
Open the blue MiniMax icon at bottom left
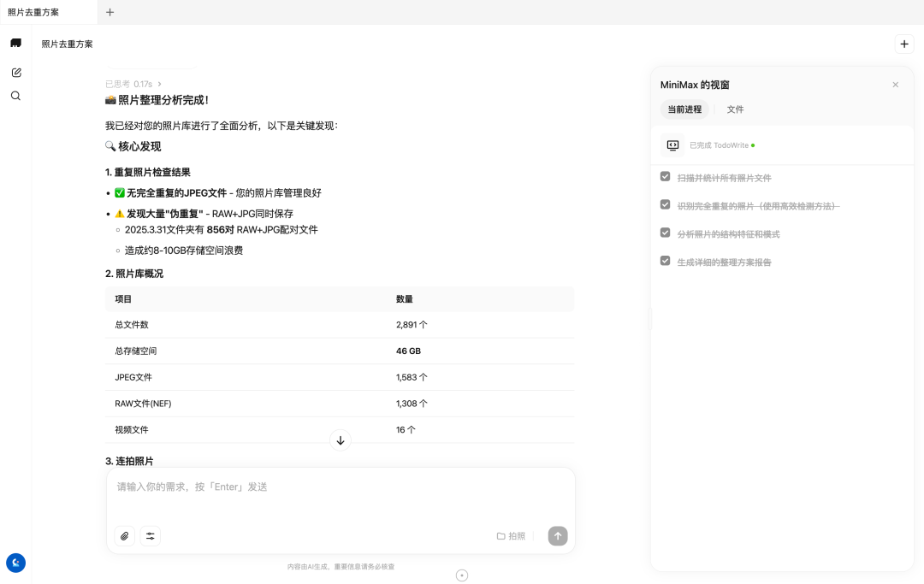coord(15,563)
